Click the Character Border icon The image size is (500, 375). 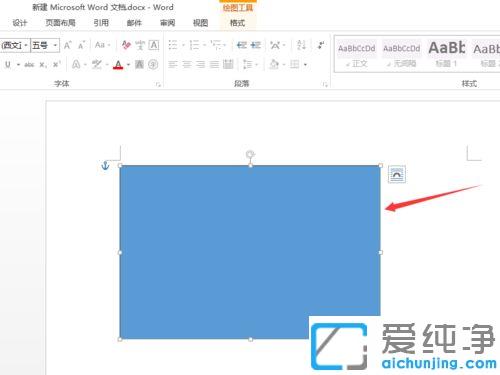(154, 45)
